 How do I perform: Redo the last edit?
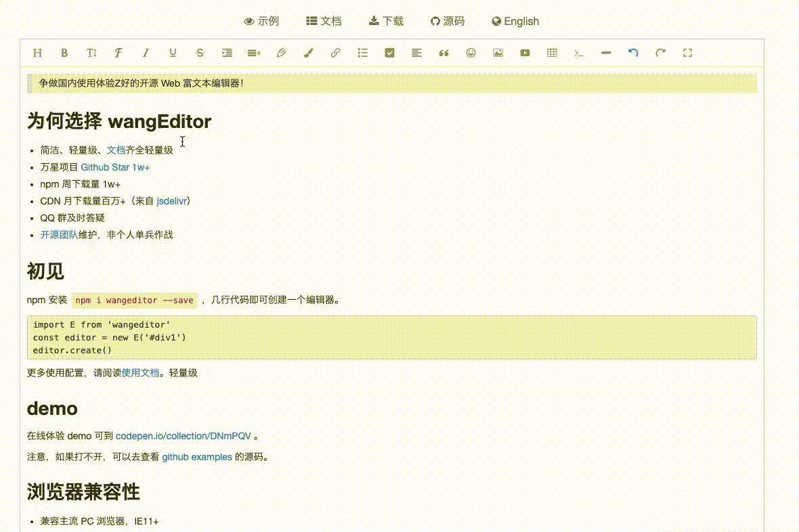pos(660,52)
